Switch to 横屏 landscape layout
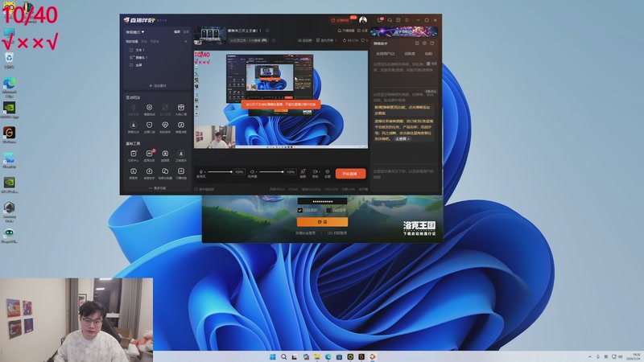The height and width of the screenshot is (362, 644). coord(177,31)
